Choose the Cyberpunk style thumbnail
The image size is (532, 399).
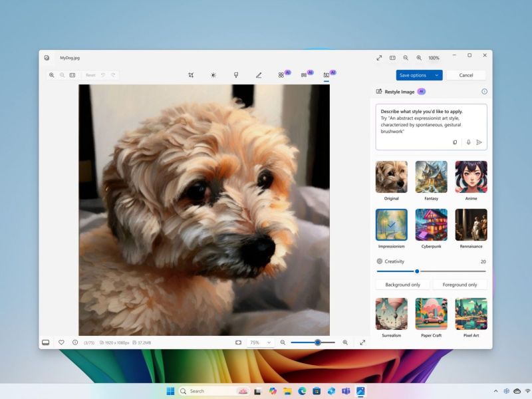(x=431, y=225)
